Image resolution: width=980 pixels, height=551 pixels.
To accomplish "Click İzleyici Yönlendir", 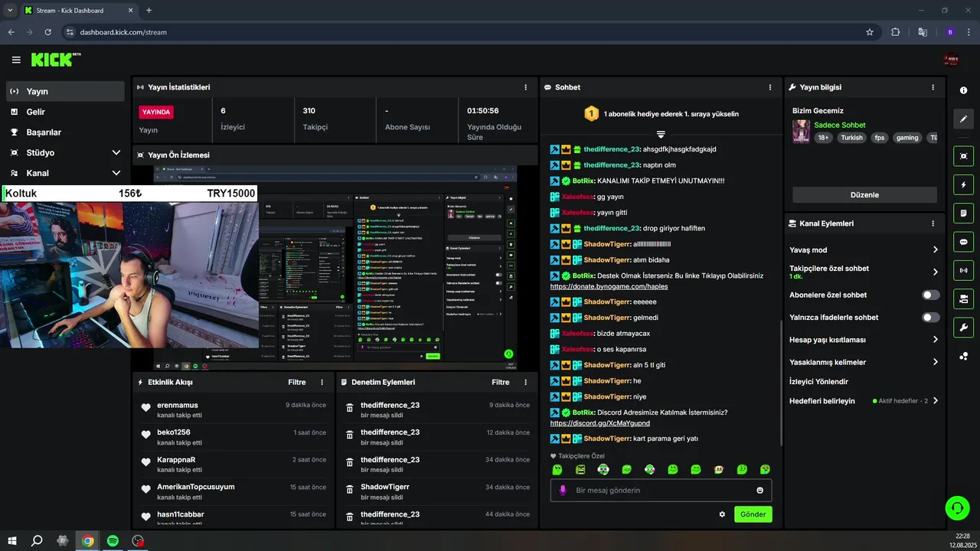I will pyautogui.click(x=818, y=381).
